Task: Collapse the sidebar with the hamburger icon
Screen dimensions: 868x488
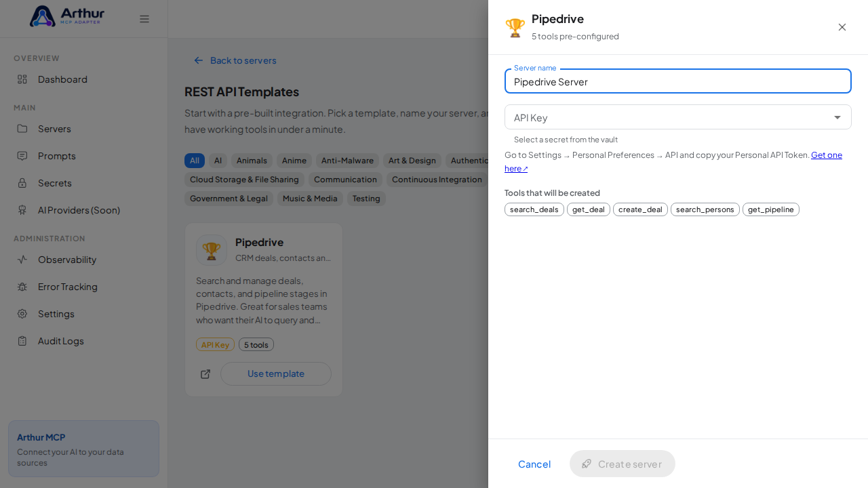Action: point(144,19)
